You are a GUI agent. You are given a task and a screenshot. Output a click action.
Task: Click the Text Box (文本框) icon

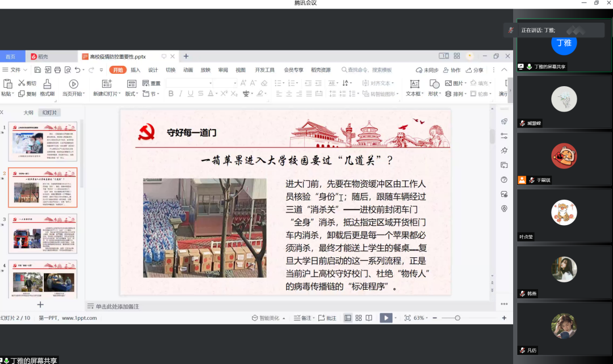click(414, 84)
